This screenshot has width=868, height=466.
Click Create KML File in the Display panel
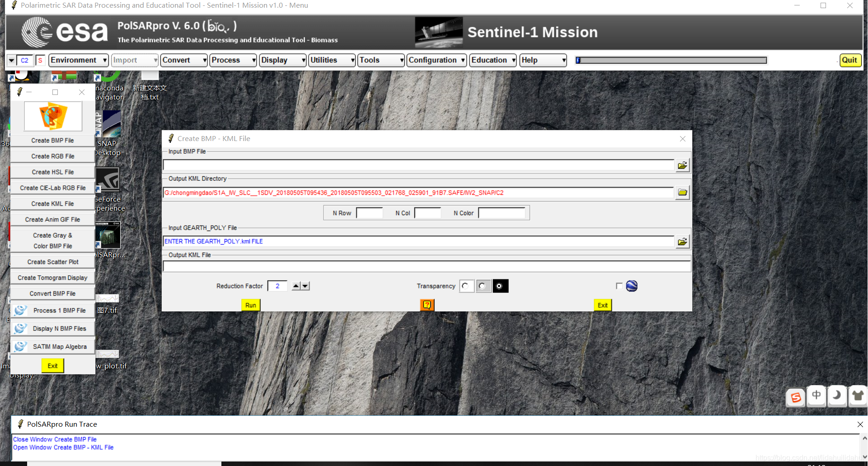click(x=52, y=204)
